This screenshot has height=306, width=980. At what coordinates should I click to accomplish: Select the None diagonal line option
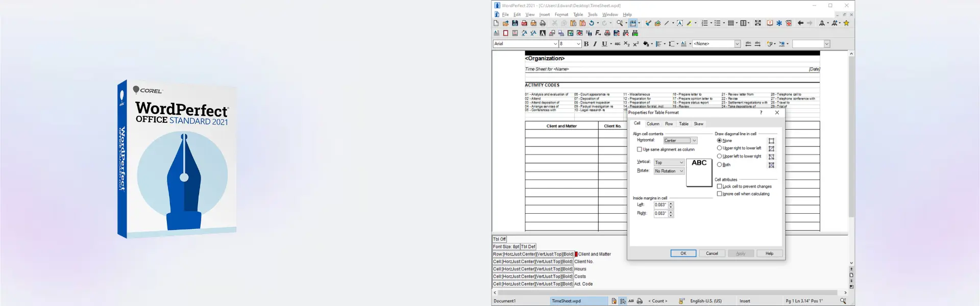point(719,140)
